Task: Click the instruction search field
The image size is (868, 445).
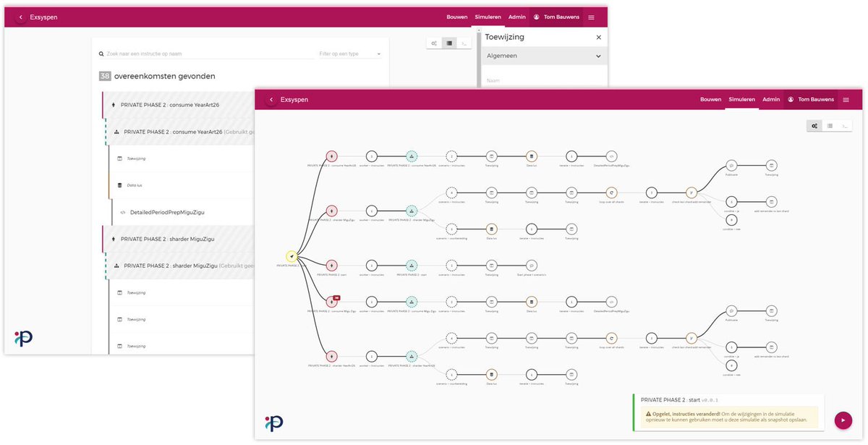Action: 206,54
